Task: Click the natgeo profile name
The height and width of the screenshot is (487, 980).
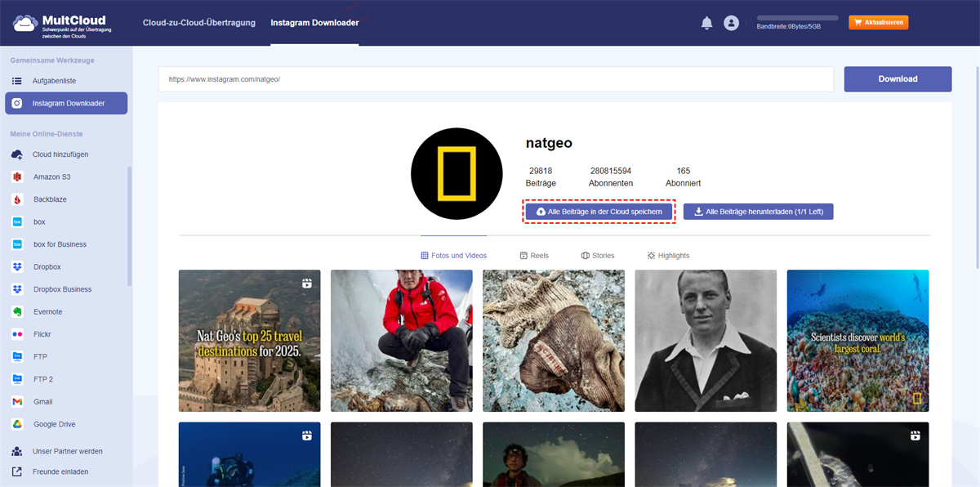Action: (x=549, y=144)
